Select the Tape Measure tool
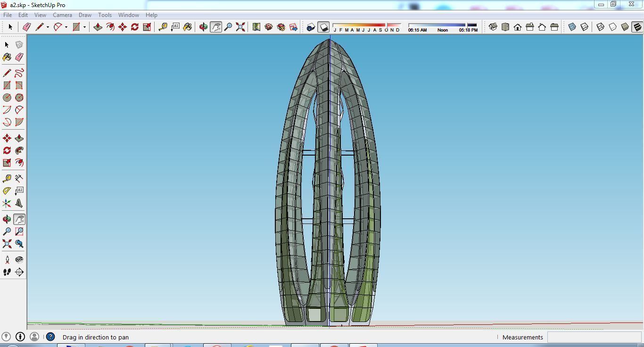Viewport: 644px width, 347px height. (7, 178)
